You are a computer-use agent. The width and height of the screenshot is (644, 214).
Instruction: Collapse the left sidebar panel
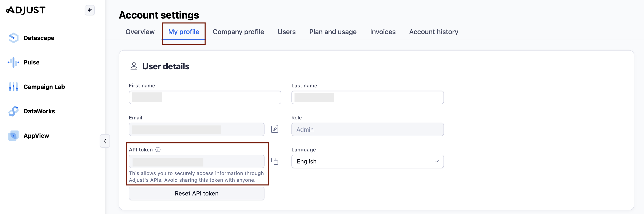click(x=105, y=141)
